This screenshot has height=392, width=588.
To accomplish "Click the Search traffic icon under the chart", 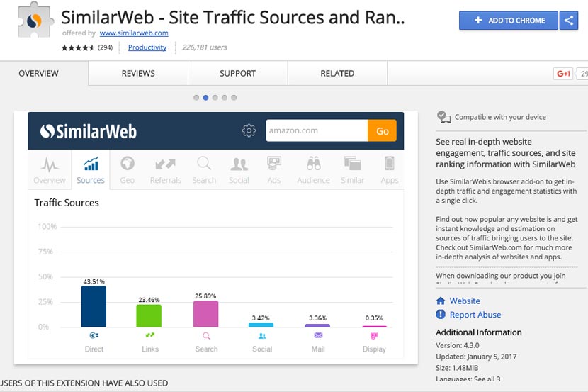I will pyautogui.click(x=206, y=335).
